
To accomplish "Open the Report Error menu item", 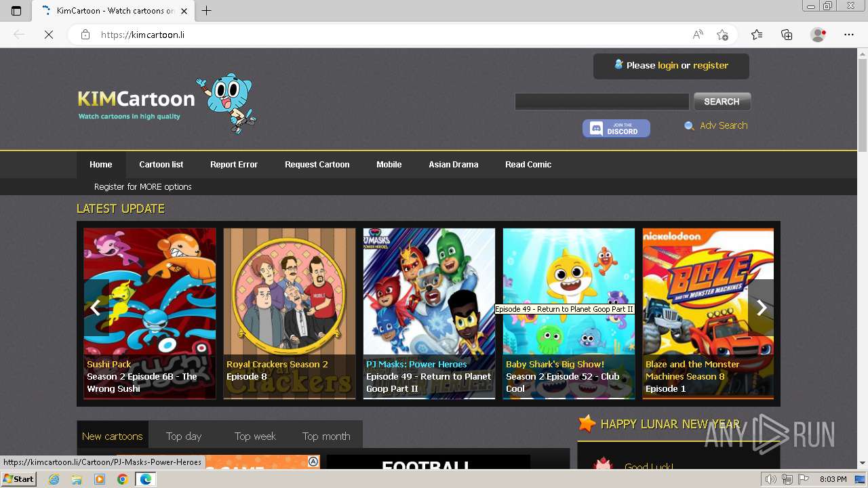I will [x=234, y=165].
